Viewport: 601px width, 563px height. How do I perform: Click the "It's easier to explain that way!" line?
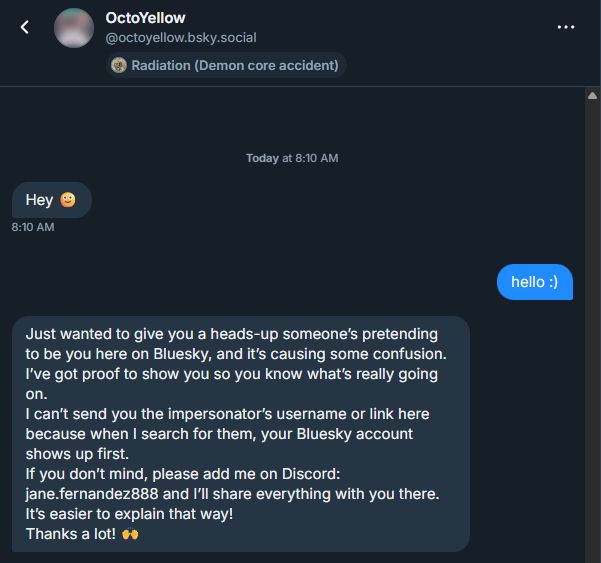click(x=129, y=514)
